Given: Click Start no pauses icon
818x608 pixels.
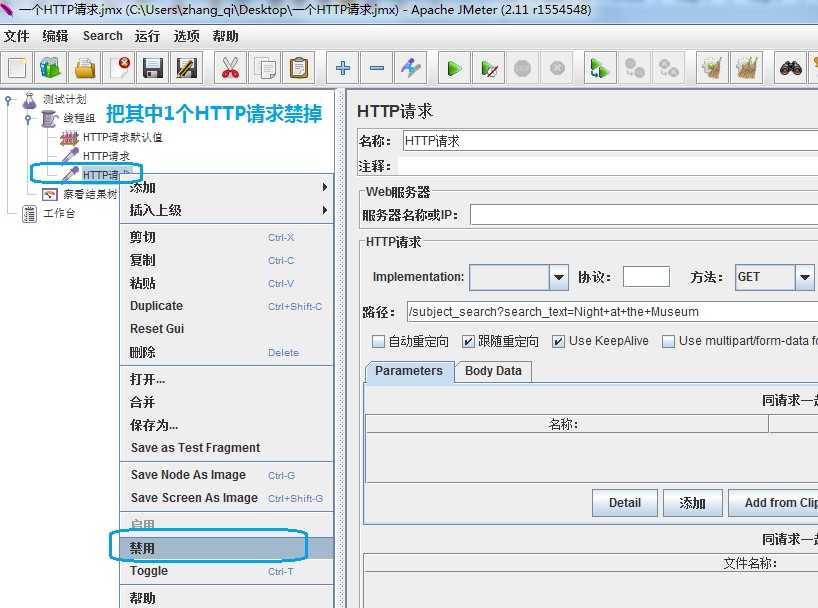Looking at the screenshot, I should coord(488,68).
